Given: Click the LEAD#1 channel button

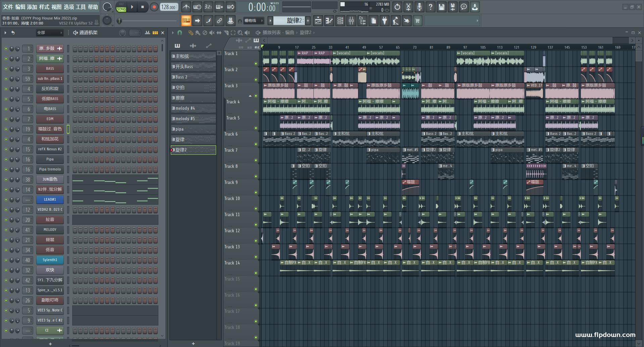Looking at the screenshot, I should [50, 200].
